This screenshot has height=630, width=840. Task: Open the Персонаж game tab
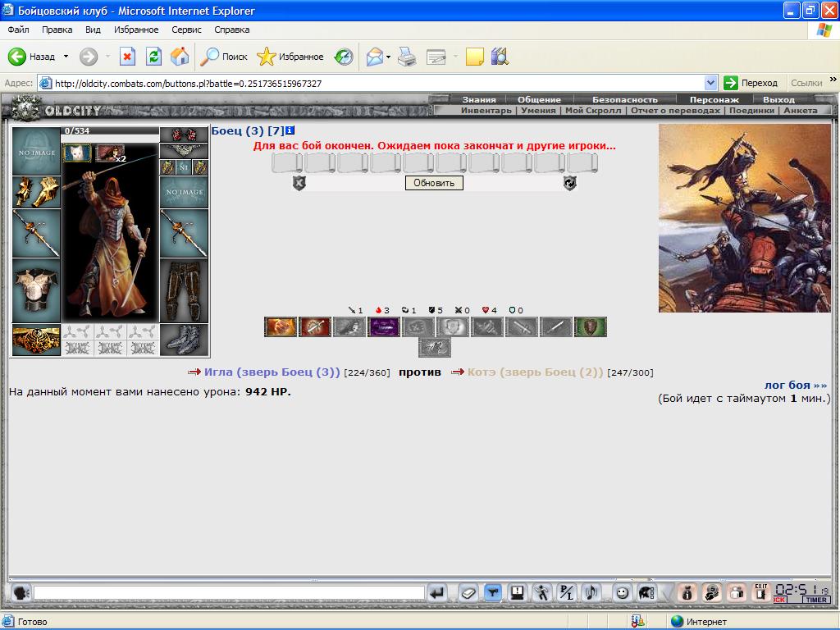click(x=714, y=99)
